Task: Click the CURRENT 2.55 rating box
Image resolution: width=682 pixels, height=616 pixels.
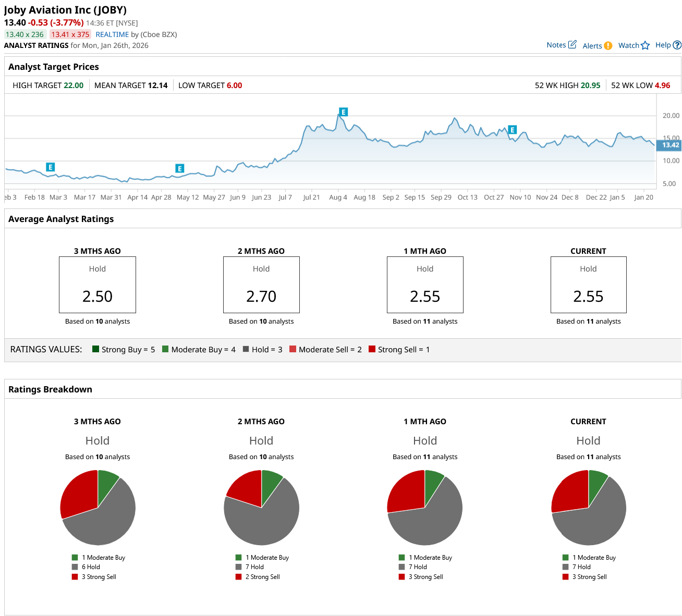Action: tap(589, 285)
